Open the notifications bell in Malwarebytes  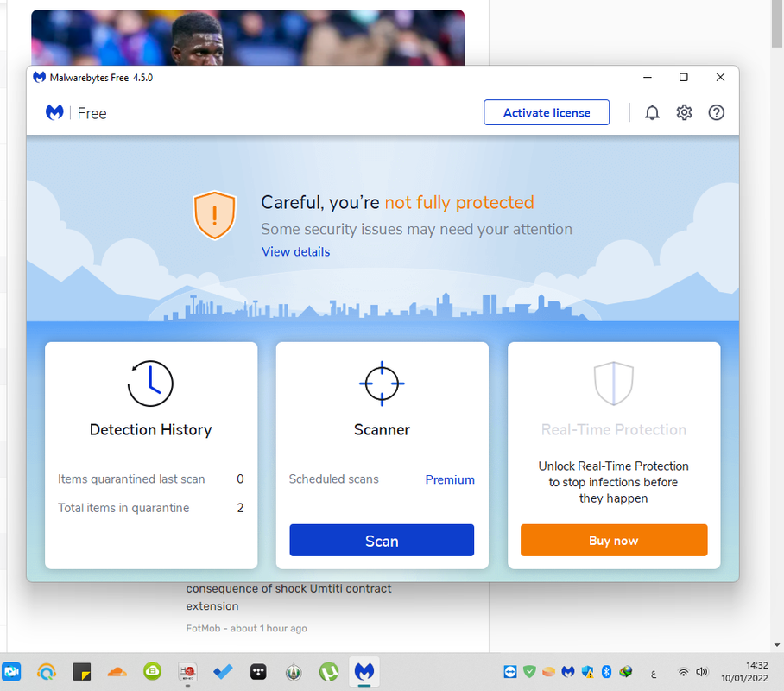pos(652,112)
